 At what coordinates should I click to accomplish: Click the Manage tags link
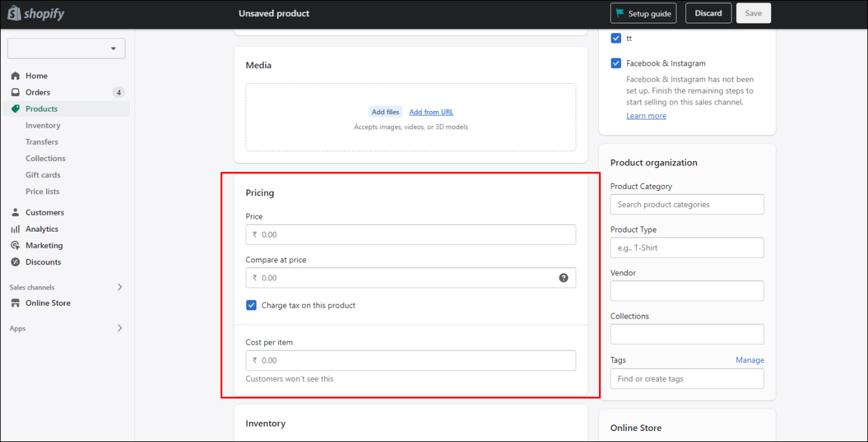pyautogui.click(x=750, y=360)
